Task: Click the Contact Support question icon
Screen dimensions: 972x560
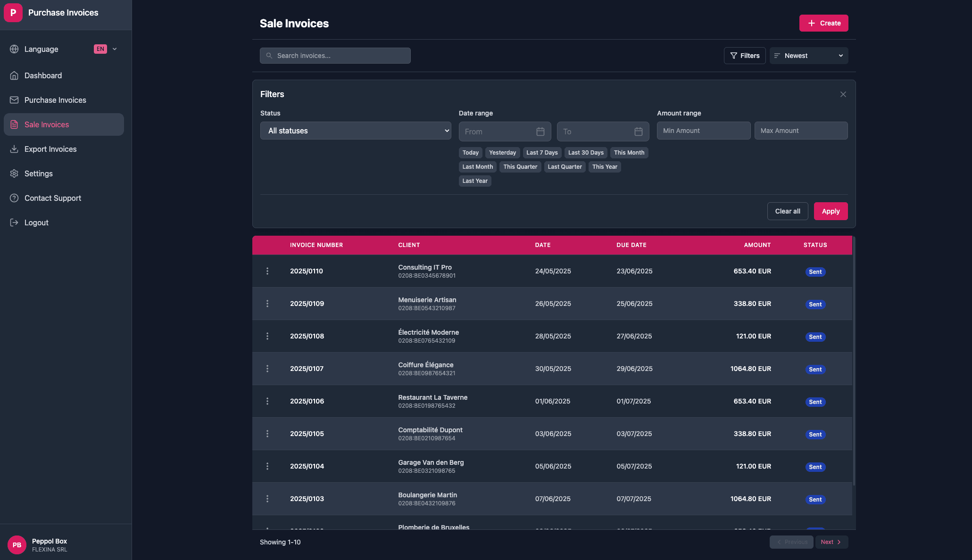Action: pos(14,198)
